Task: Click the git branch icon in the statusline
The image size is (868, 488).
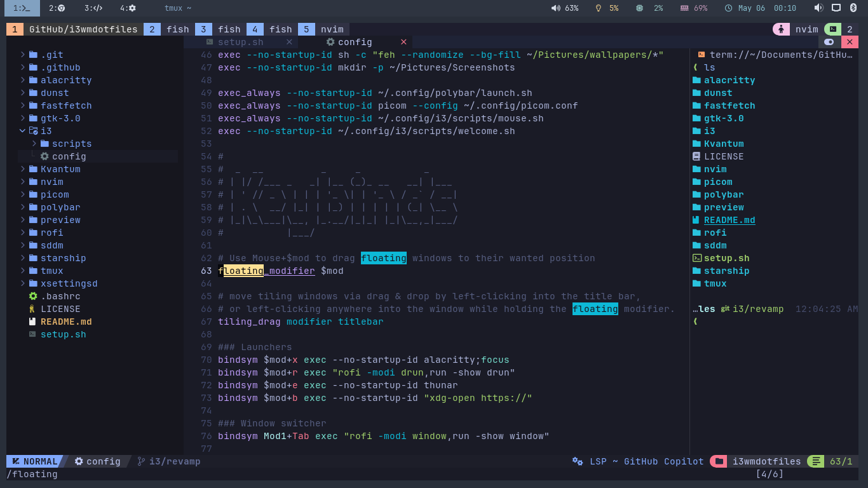Action: click(141, 461)
